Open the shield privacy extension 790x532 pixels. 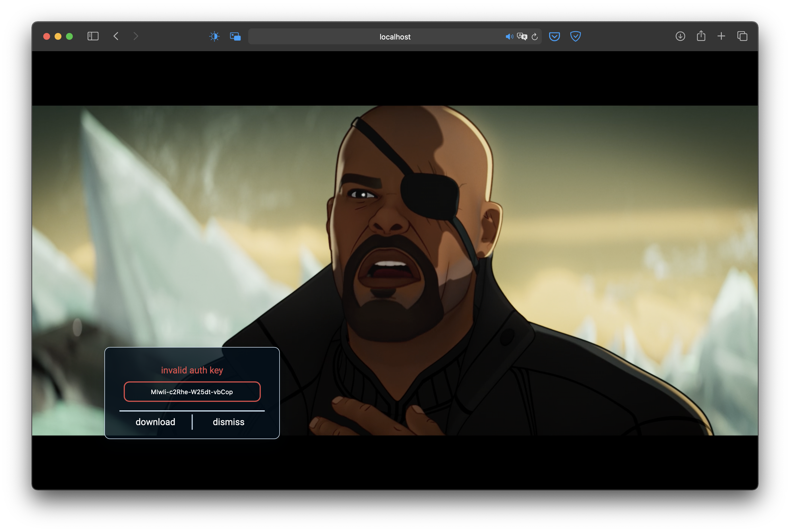pyautogui.click(x=576, y=36)
